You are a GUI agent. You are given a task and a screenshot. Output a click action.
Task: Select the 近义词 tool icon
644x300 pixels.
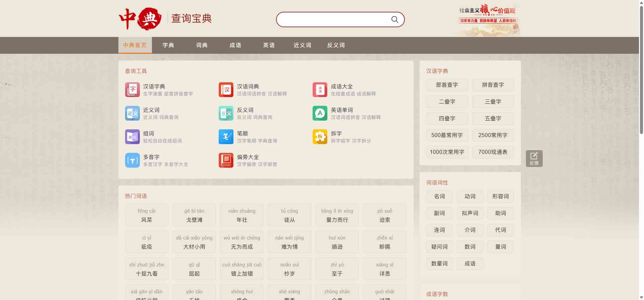click(x=132, y=113)
